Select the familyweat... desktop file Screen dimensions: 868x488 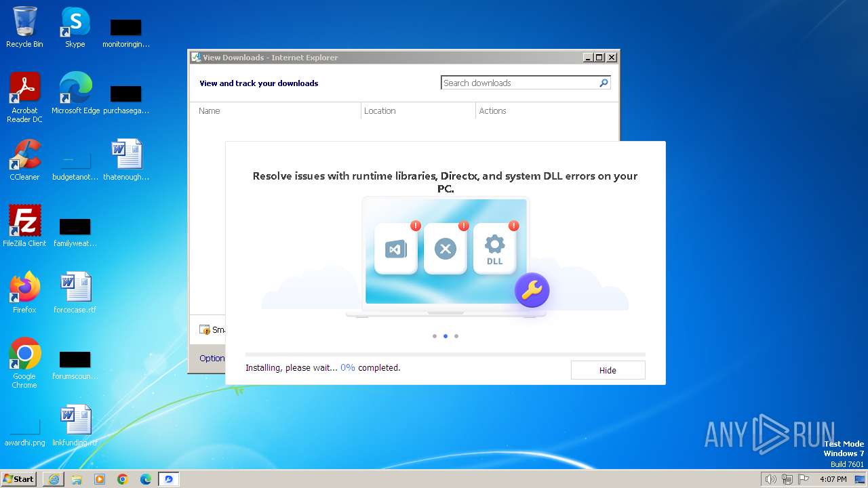click(x=75, y=232)
